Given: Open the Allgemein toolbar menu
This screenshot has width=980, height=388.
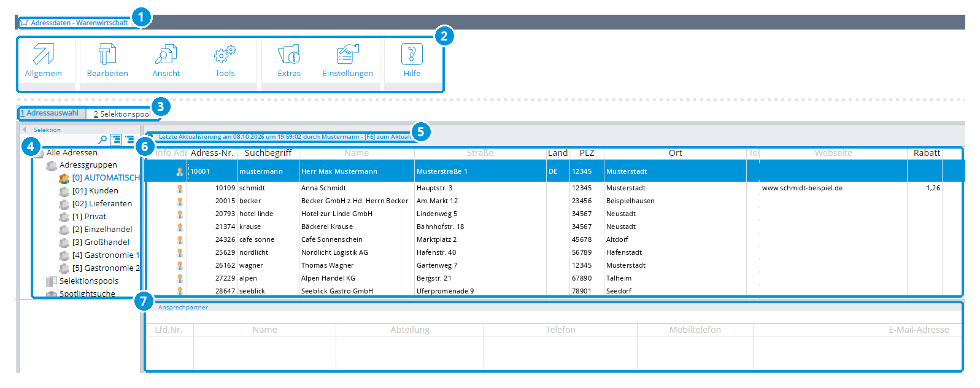Looking at the screenshot, I should (x=43, y=60).
